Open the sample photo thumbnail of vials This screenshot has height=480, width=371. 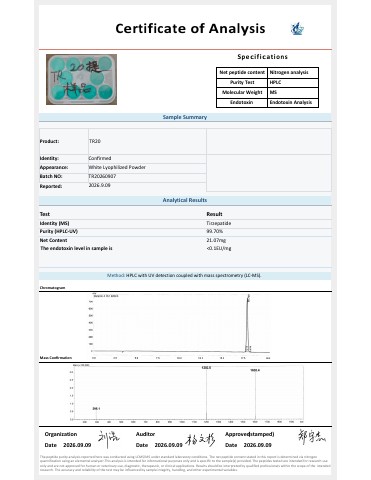[x=81, y=79]
